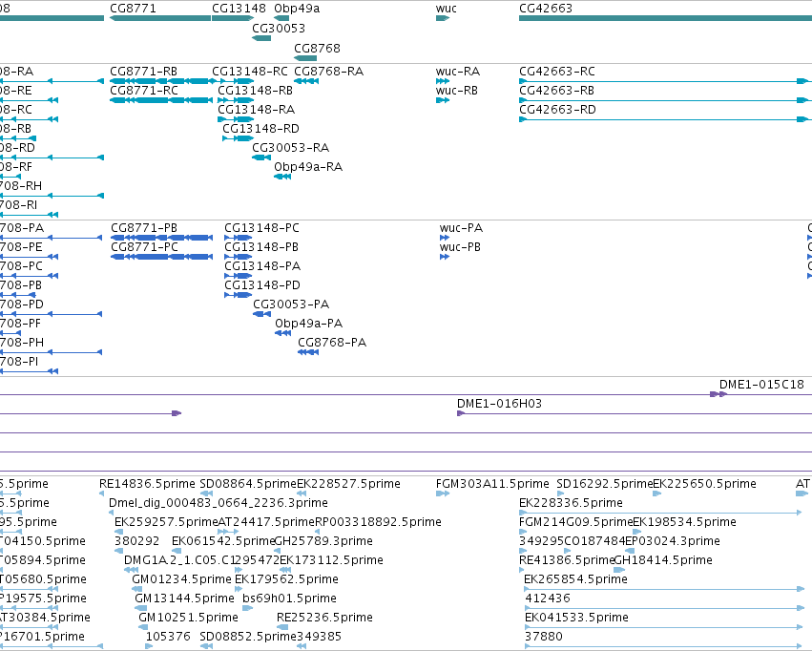The width and height of the screenshot is (812, 651).
Task: Select the wuc-RA transcript label
Action: (458, 71)
